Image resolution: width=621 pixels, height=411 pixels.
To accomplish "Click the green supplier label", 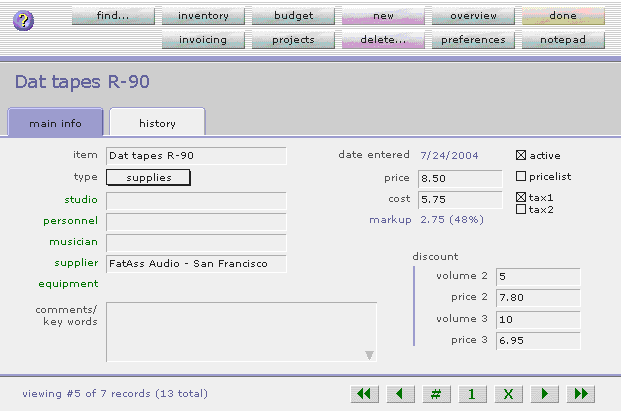I will [76, 263].
